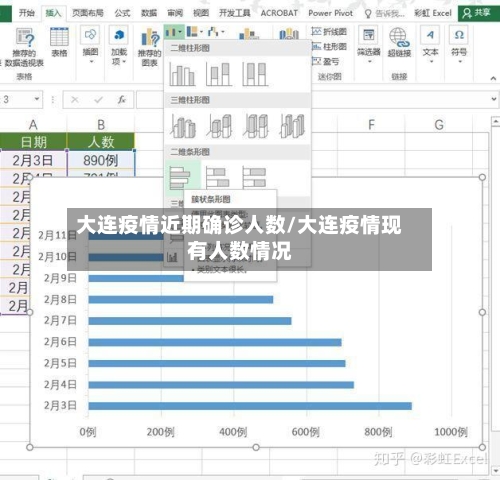
Task: Click the 日期 header cell
Action: pos(33,142)
